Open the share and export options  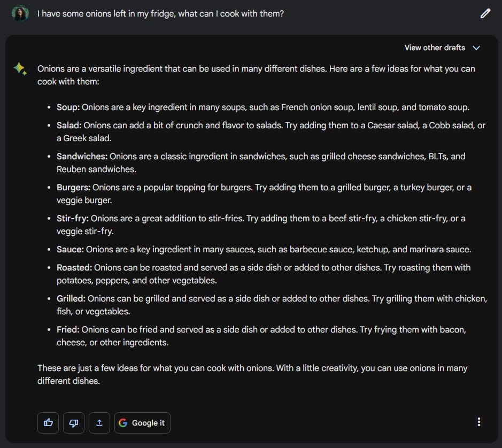pyautogui.click(x=99, y=423)
